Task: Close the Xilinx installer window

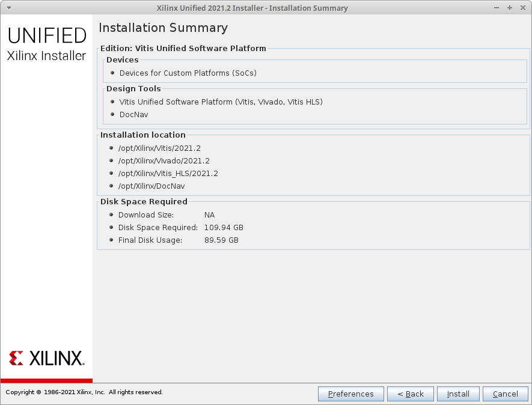Action: 522,8
